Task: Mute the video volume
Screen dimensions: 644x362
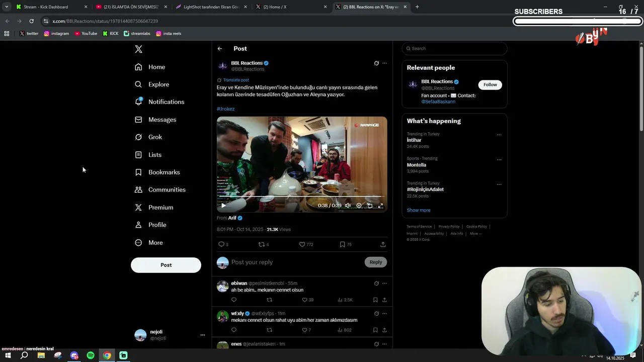Action: tap(348, 205)
